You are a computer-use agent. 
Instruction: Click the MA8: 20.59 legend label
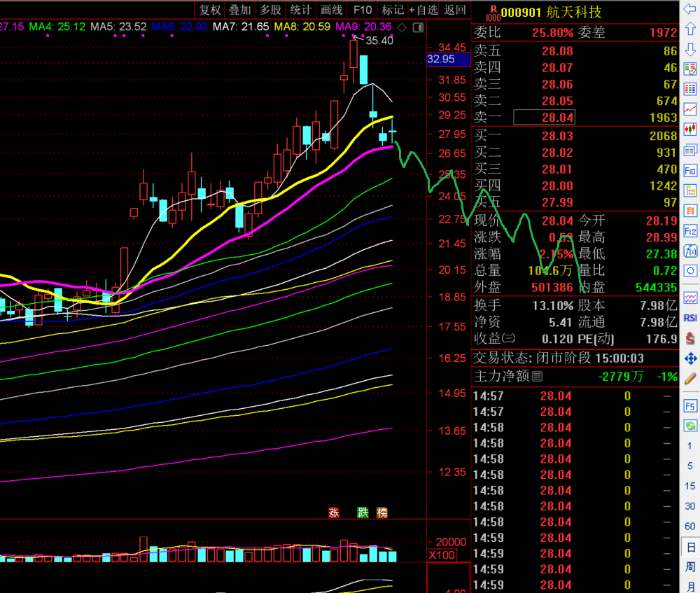(x=302, y=27)
